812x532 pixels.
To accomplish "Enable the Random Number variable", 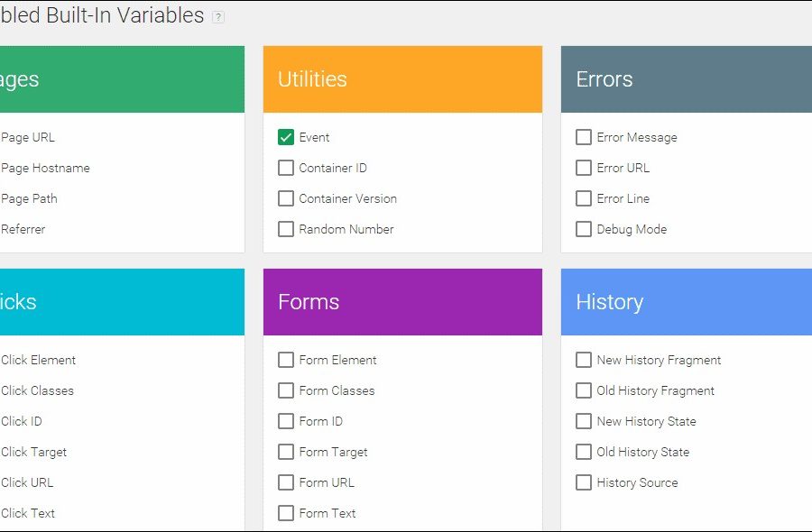I will [x=286, y=229].
